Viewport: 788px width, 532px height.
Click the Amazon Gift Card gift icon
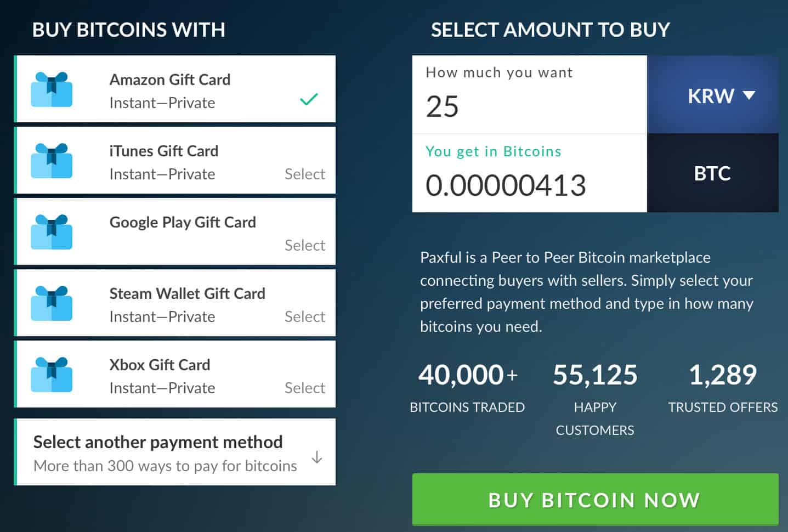tap(52, 89)
